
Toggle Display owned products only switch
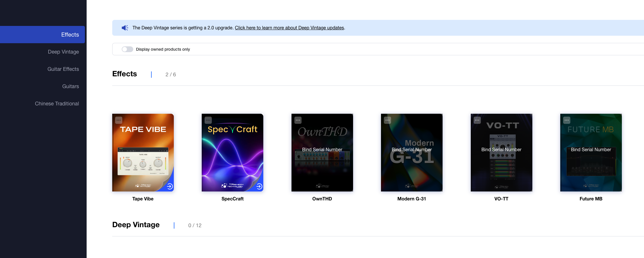coord(127,49)
